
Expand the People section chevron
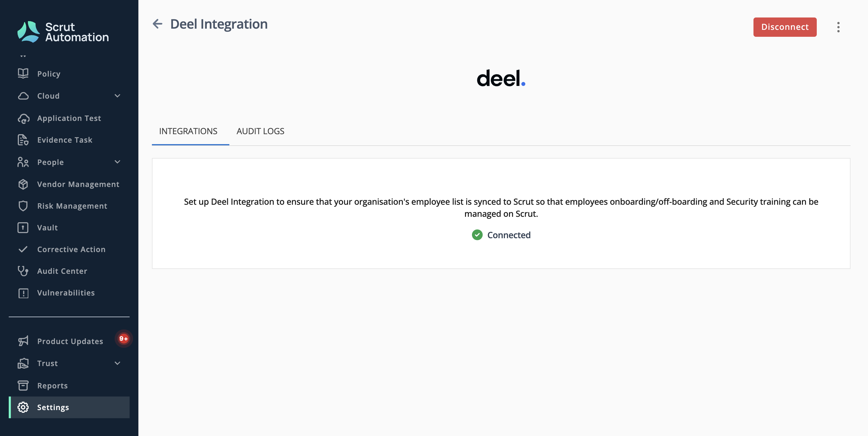(x=117, y=162)
